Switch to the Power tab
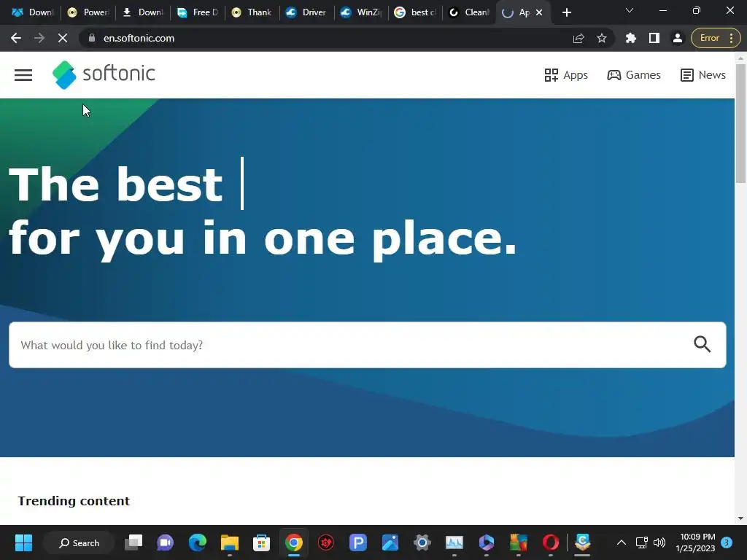Image resolution: width=747 pixels, height=560 pixels. pyautogui.click(x=88, y=13)
